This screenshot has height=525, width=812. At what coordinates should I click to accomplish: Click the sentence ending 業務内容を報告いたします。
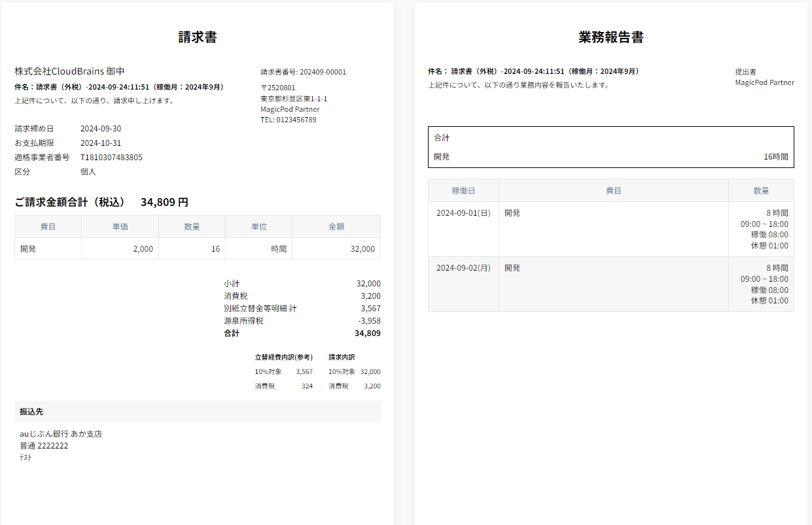point(518,85)
